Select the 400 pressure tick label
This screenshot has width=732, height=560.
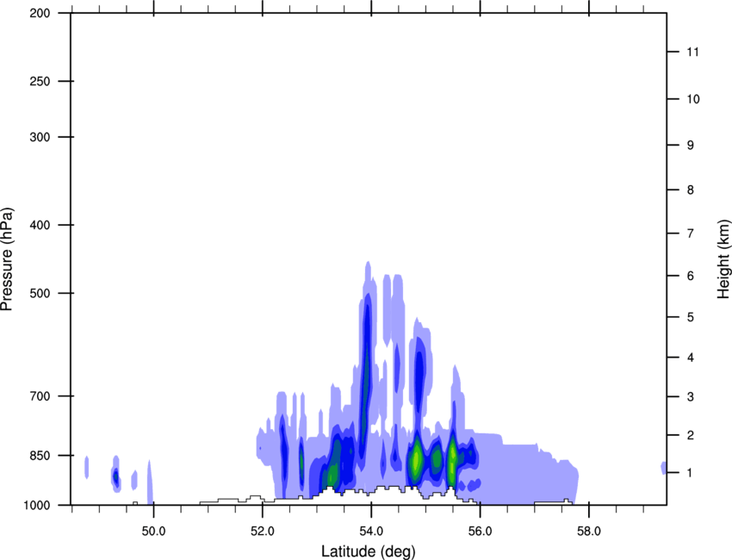40,225
